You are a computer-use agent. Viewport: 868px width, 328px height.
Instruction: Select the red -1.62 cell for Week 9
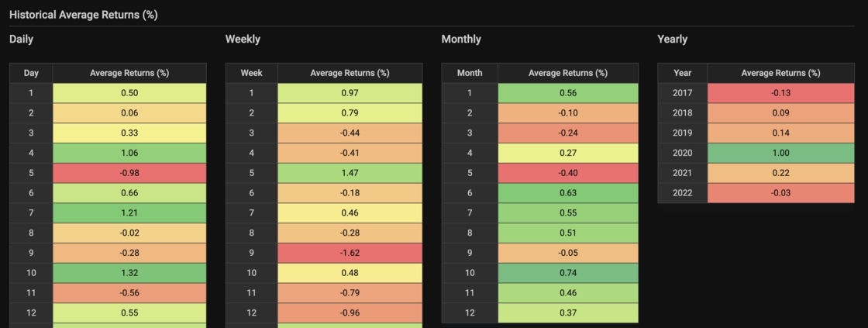(350, 253)
